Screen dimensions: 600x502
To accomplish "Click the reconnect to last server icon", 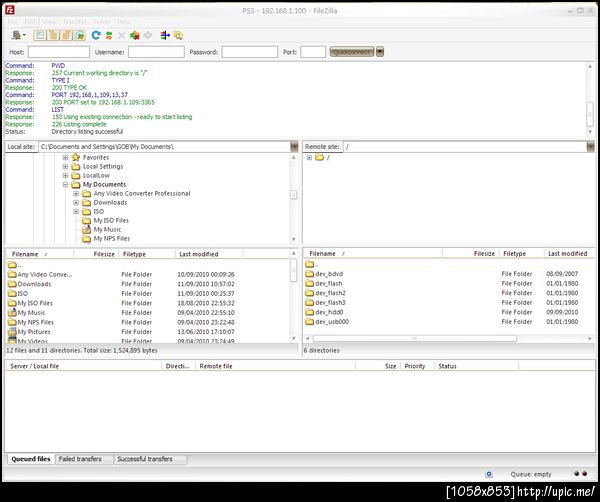I will click(148, 35).
